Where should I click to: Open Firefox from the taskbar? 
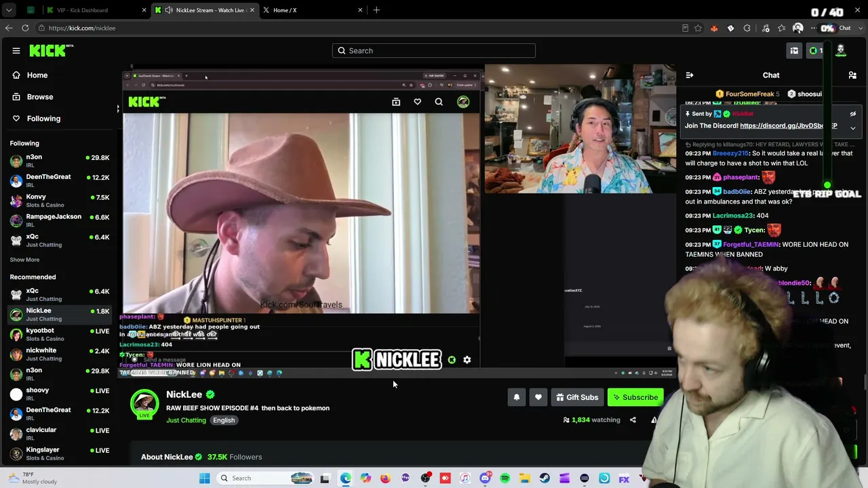[385, 479]
